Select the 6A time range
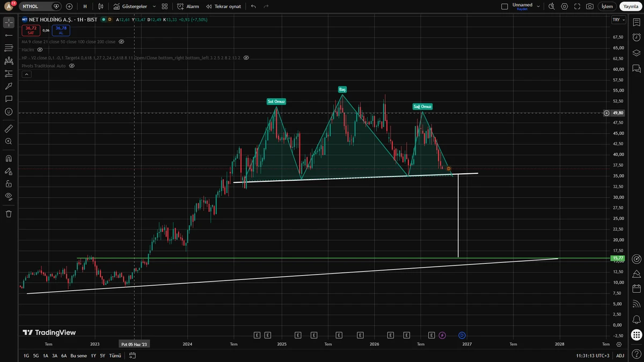This screenshot has width=644, height=362. [64, 356]
